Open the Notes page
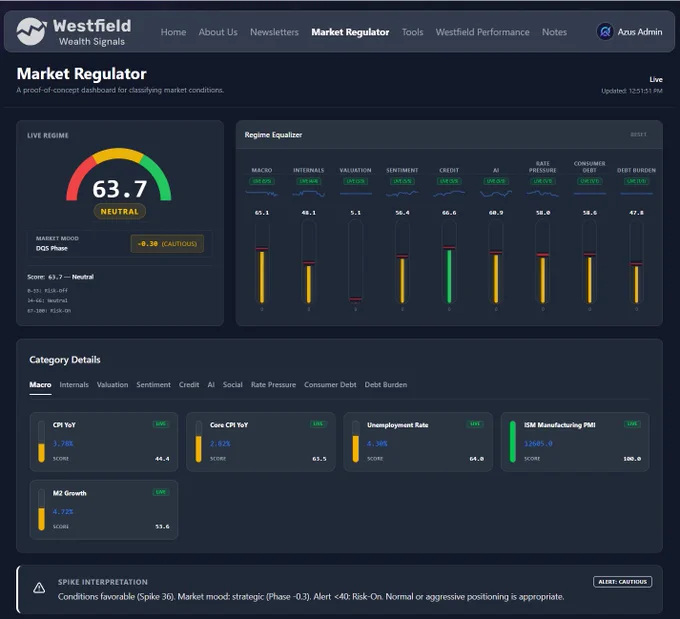The image size is (680, 619). (554, 32)
